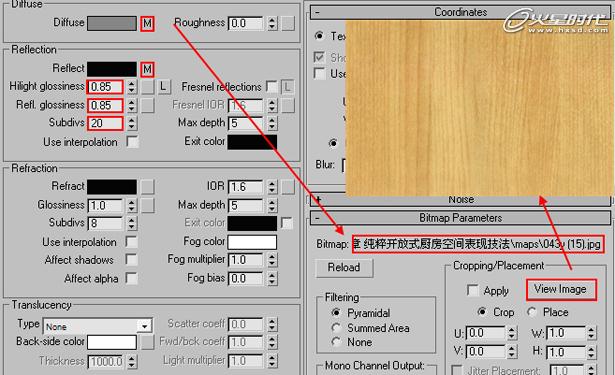
Task: Select the Crop radio button
Action: tap(482, 312)
